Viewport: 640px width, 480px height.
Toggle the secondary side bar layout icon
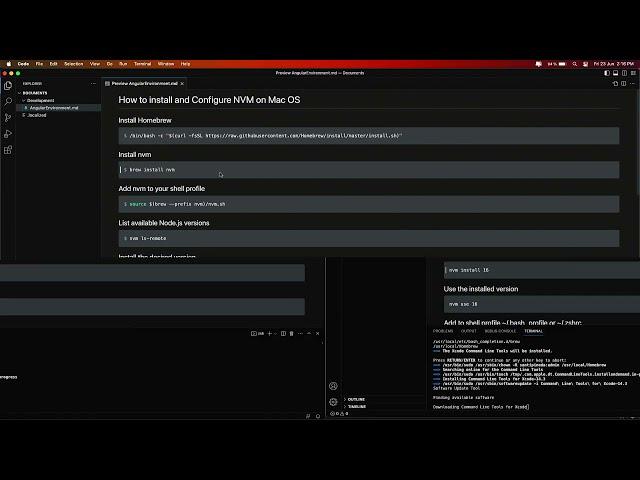tap(624, 73)
